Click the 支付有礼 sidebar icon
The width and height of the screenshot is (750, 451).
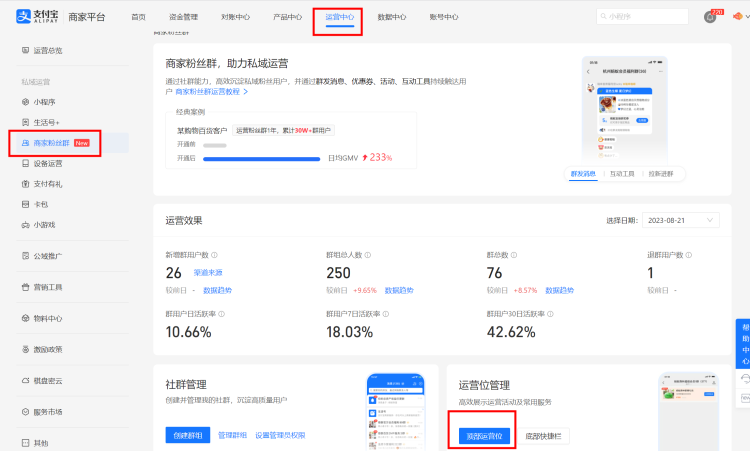pyautogui.click(x=25, y=184)
